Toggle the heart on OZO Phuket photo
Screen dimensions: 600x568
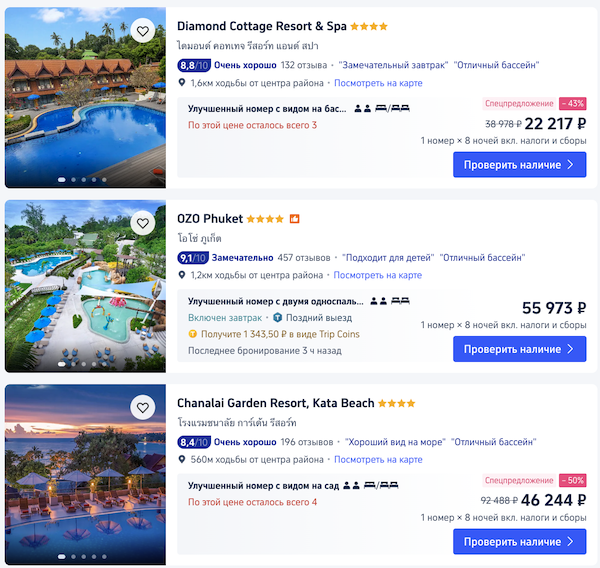tap(143, 223)
